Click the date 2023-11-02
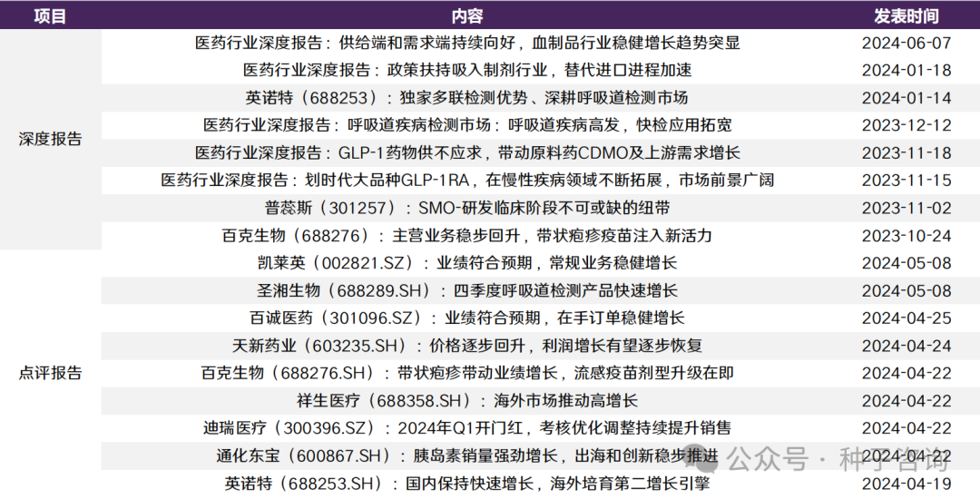 coord(906,208)
